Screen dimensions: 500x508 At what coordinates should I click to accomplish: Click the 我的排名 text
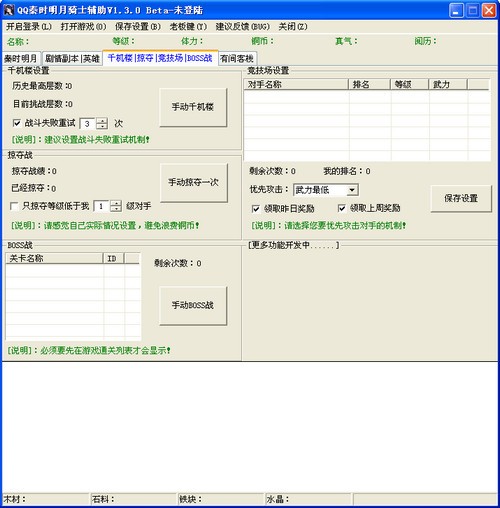point(347,171)
